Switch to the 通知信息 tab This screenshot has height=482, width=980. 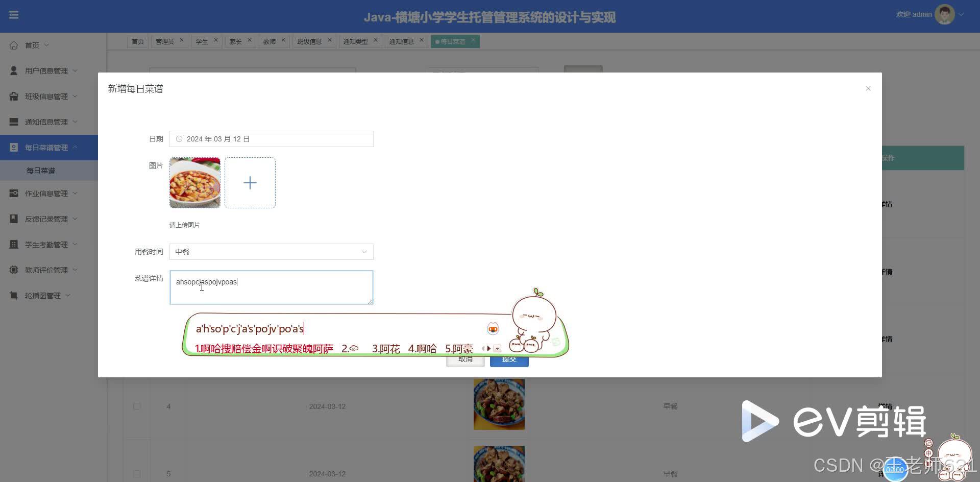click(401, 41)
